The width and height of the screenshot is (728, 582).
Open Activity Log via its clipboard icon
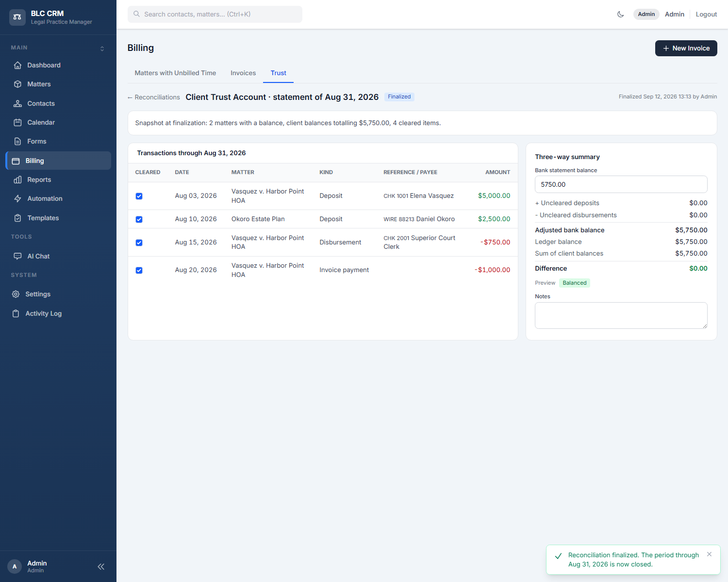(16, 314)
